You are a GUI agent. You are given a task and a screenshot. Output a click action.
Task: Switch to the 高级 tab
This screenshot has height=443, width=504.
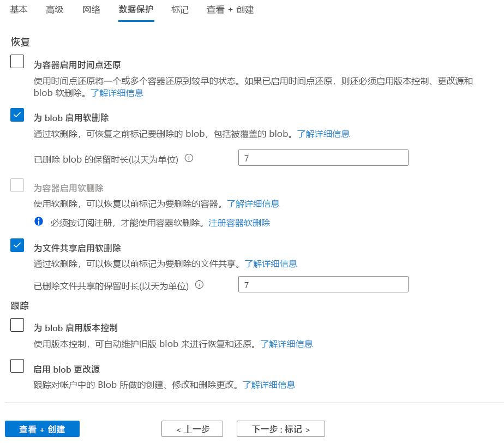pyautogui.click(x=55, y=10)
